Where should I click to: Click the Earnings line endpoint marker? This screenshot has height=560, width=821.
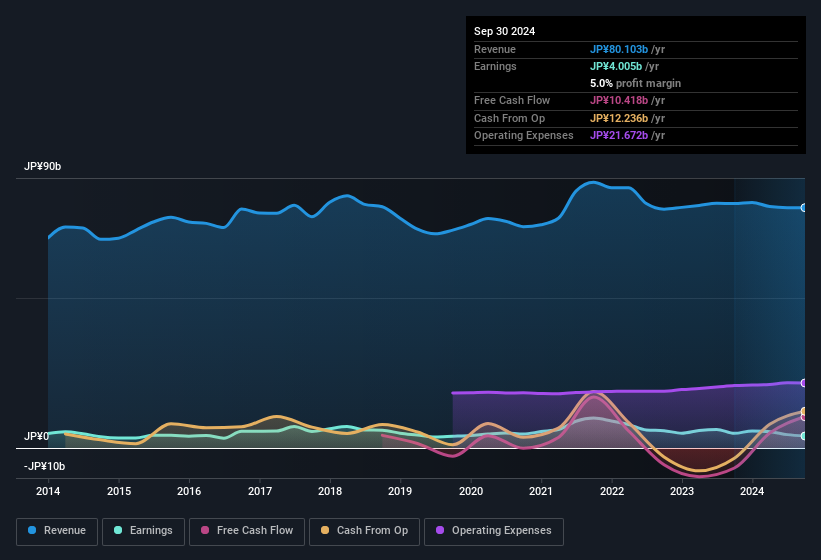point(804,436)
